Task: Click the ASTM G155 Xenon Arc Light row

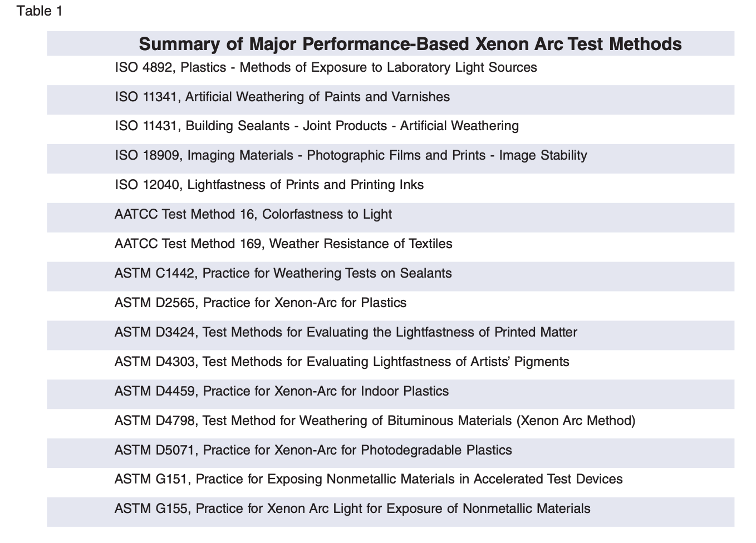Action: point(352,509)
